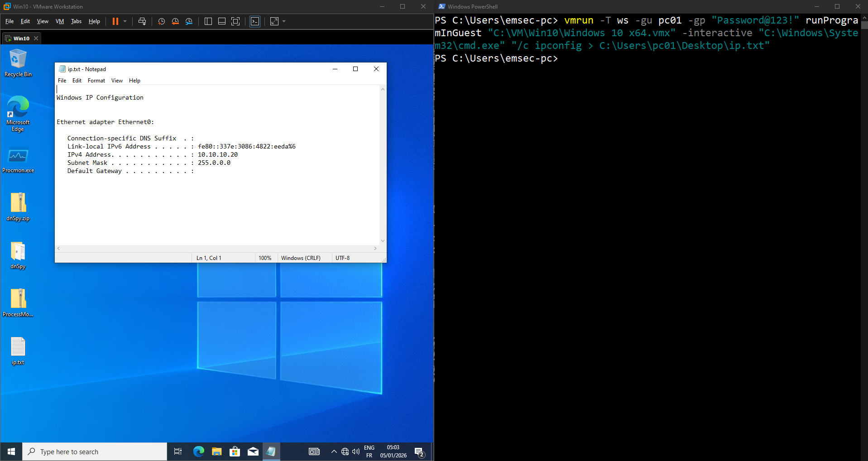868x461 pixels.
Task: Take a snapshot of the VM
Action: pyautogui.click(x=161, y=21)
